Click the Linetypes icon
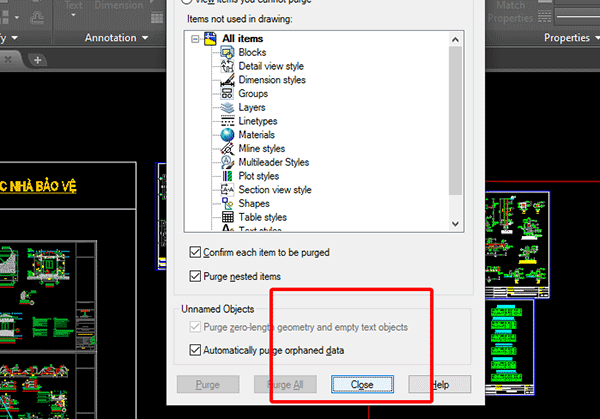 click(227, 121)
